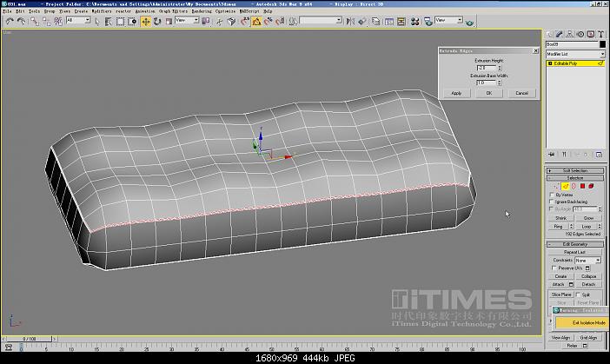Switch to the Utilities hammer tab icon

click(x=600, y=34)
